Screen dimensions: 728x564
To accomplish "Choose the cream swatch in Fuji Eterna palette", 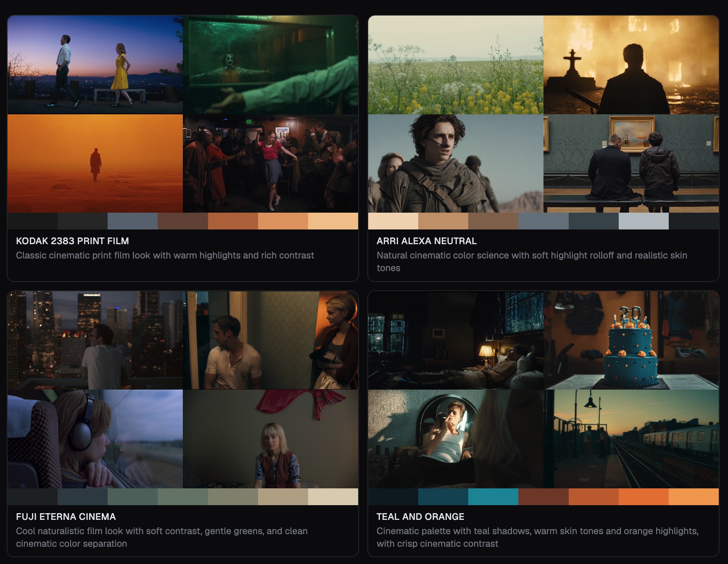I will pos(333,496).
